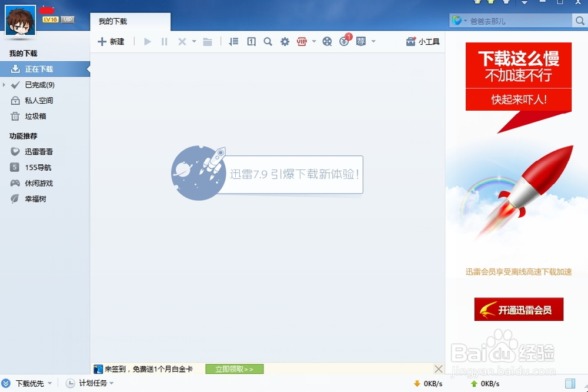This screenshot has width=588, height=392.
Task: Open the 小工具 toolbox
Action: pyautogui.click(x=422, y=41)
